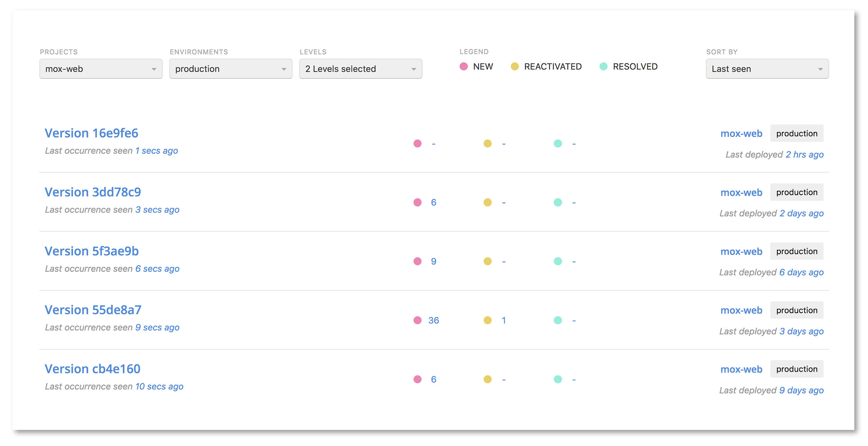The height and width of the screenshot is (446, 868).
Task: Click the pink NEW legend color dot
Action: coord(464,67)
